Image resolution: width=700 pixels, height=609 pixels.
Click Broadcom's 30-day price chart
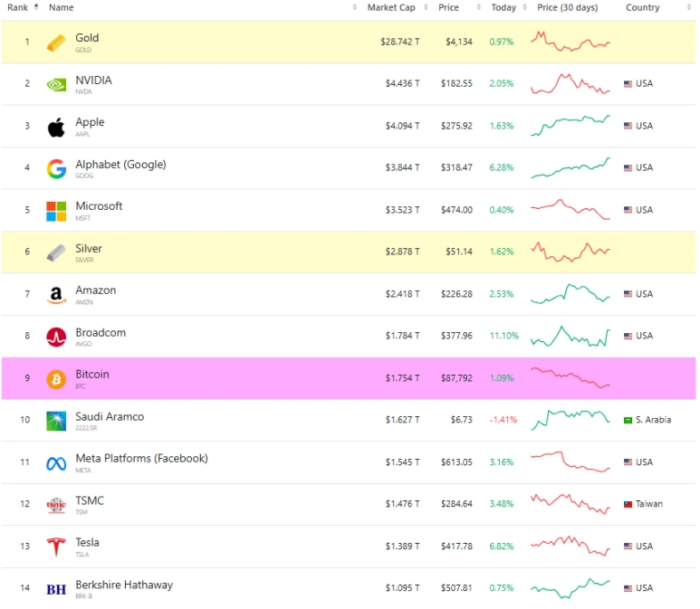(571, 336)
